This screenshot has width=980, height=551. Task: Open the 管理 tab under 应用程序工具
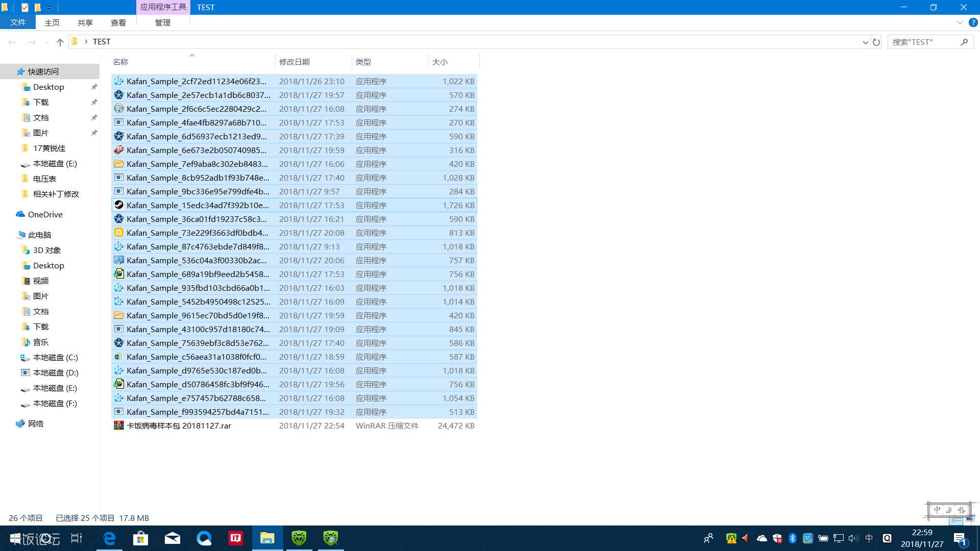pyautogui.click(x=163, y=22)
